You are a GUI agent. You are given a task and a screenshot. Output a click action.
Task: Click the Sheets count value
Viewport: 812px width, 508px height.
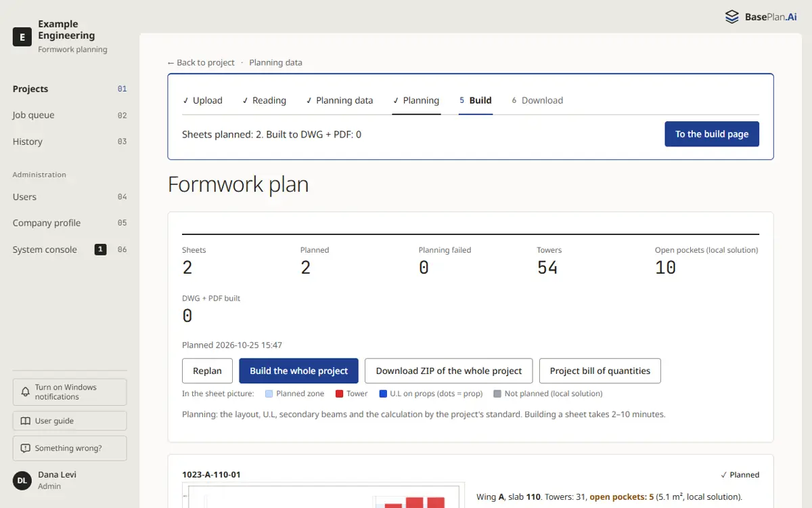coord(187,268)
